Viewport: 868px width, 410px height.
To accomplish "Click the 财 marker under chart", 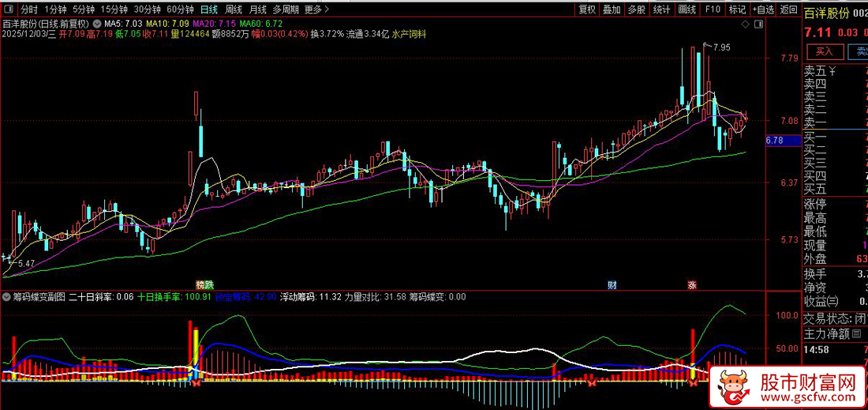I will (x=612, y=285).
